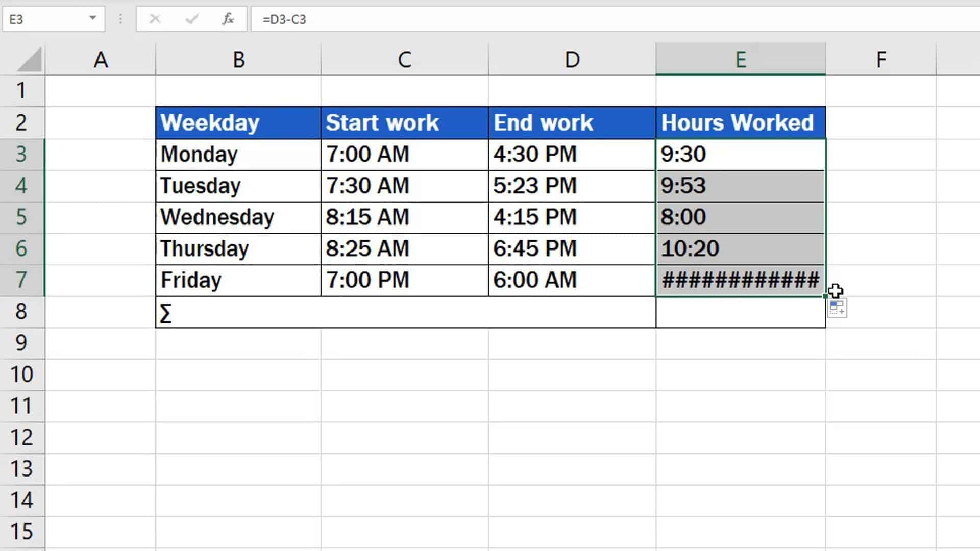Select row 7 by clicking its header
980x551 pixels.
[22, 280]
